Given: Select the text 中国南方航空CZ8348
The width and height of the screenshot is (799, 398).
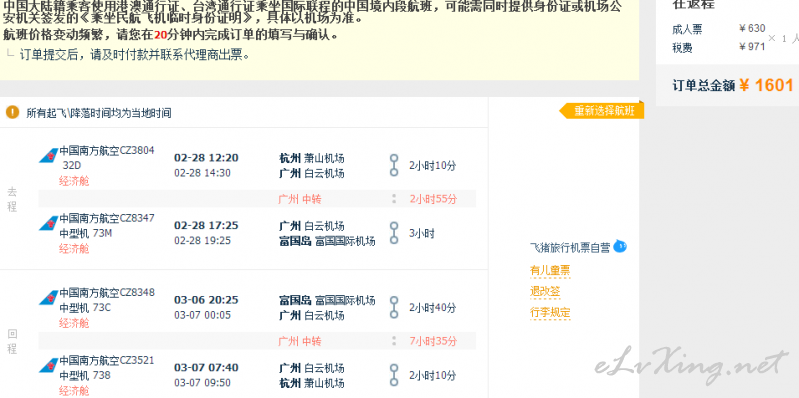Looking at the screenshot, I should [107, 293].
